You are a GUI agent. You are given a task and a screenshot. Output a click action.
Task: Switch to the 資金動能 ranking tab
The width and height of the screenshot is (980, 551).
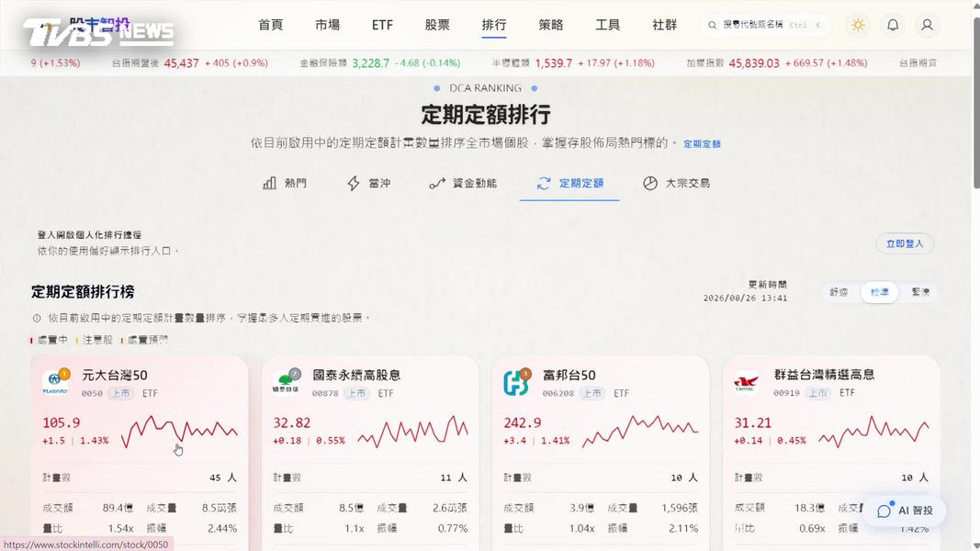[463, 183]
